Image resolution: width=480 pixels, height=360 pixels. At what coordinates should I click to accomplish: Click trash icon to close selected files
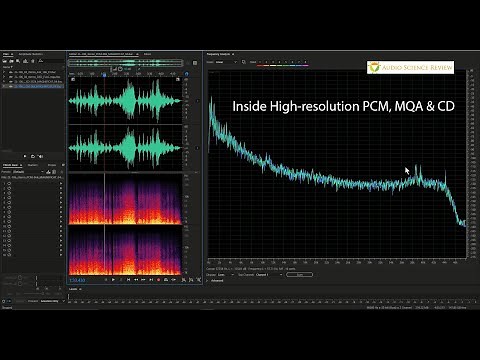click(33, 61)
